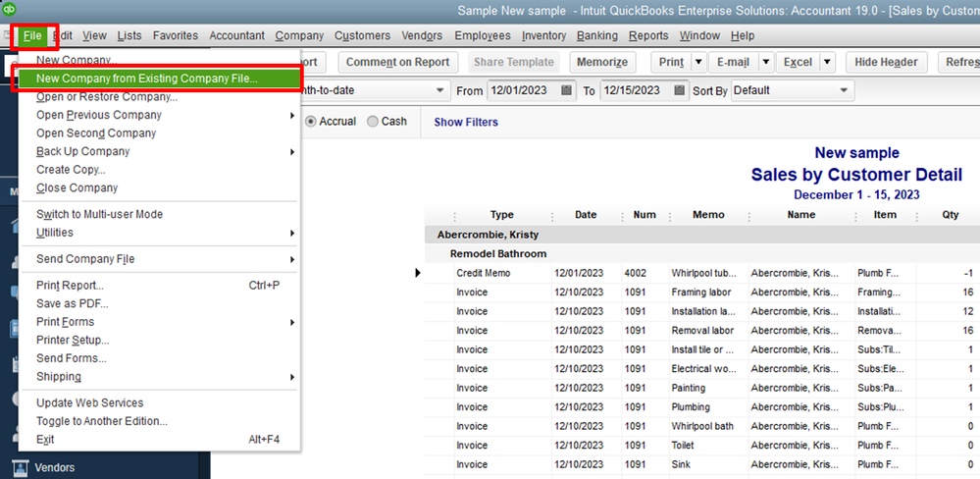Select the Cash report basis
The image size is (980, 479).
373,122
